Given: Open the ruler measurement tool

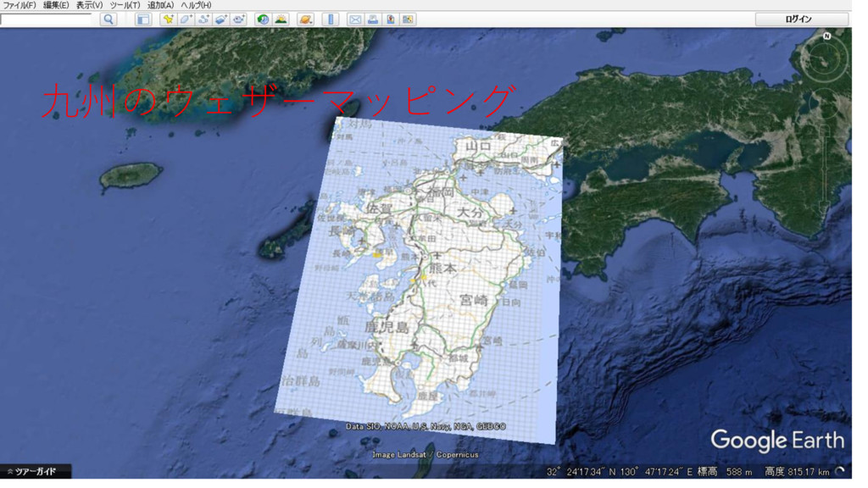Looking at the screenshot, I should pyautogui.click(x=331, y=19).
